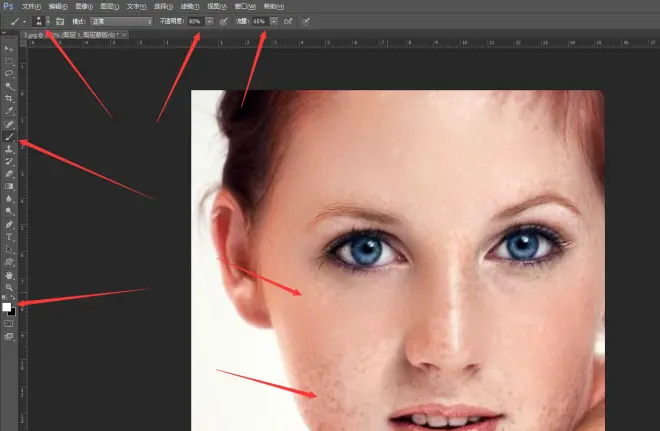This screenshot has width=660, height=431.
Task: Reset default foreground and background colors
Action: pyautogui.click(x=4, y=298)
